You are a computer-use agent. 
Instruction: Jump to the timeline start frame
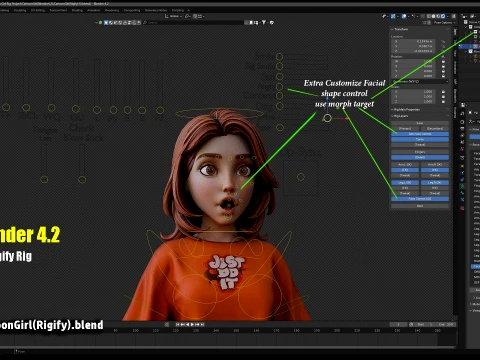pyautogui.click(x=178, y=324)
